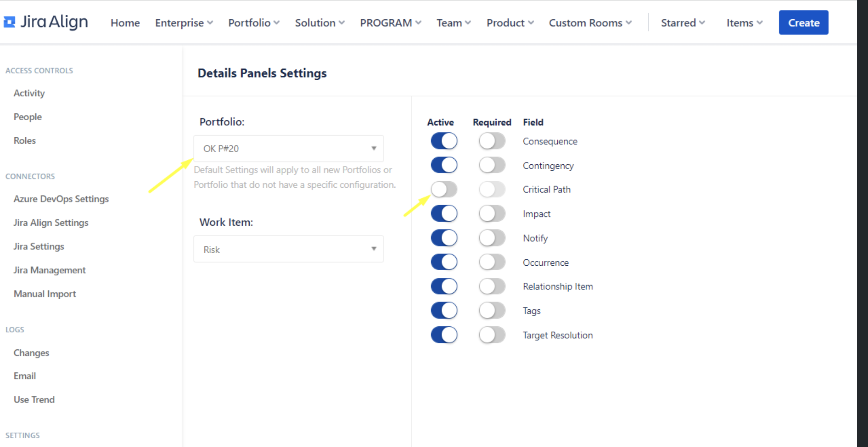Open the Portfolio dropdown showing OK P#20
The width and height of the screenshot is (868, 447).
point(288,148)
